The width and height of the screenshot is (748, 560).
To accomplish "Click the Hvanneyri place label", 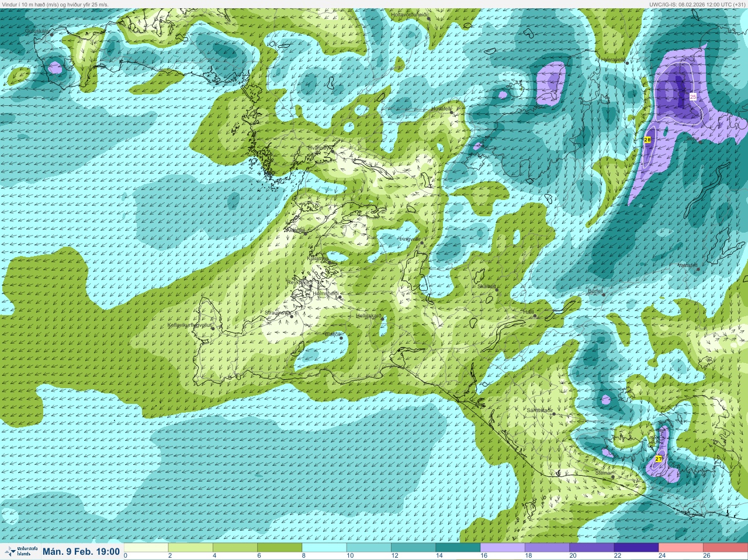I will [x=320, y=148].
